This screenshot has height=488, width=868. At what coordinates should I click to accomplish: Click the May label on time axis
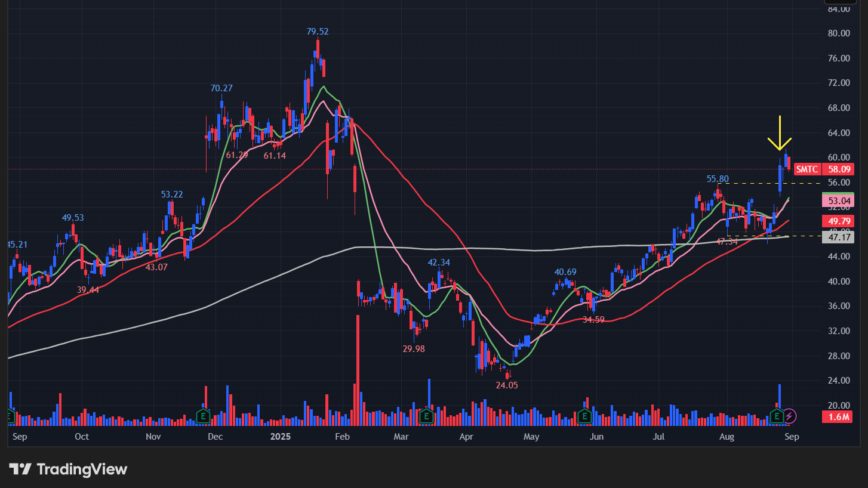click(531, 436)
